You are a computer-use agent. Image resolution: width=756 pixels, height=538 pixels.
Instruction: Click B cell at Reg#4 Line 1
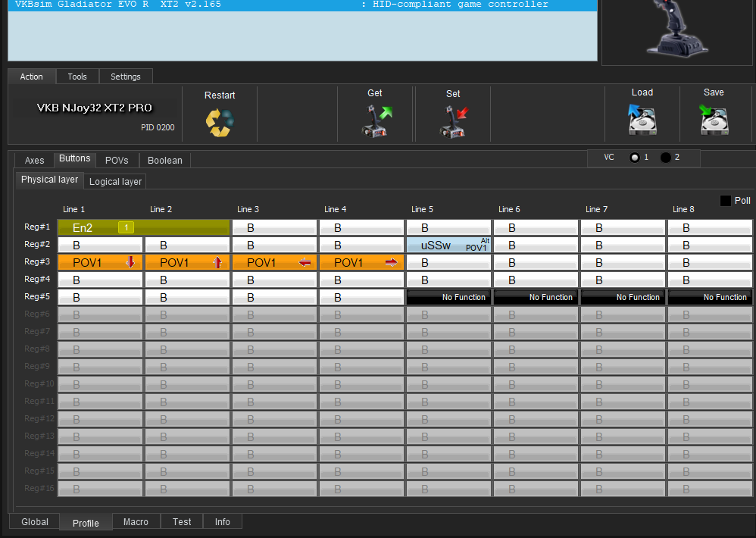[100, 280]
